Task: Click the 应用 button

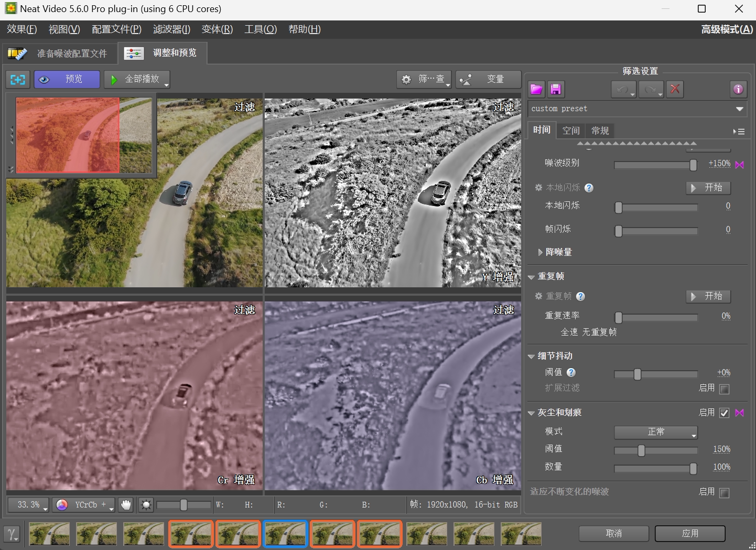Action: click(x=690, y=533)
